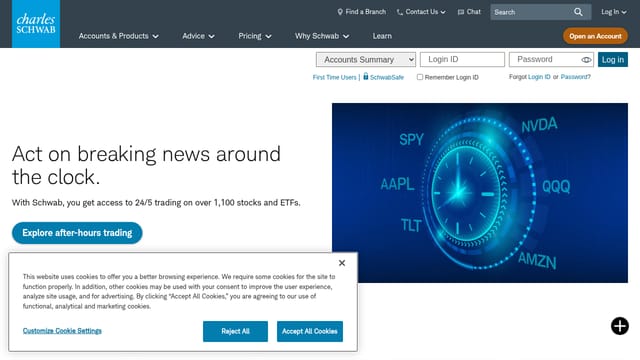This screenshot has height=360, width=640.
Task: Open Customize Cookie Settings link
Action: [62, 331]
